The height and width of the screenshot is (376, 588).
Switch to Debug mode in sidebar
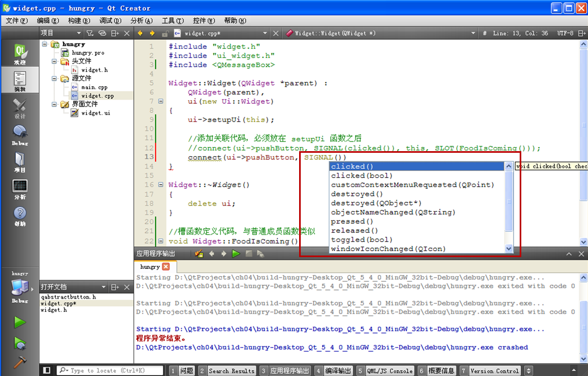(19, 136)
